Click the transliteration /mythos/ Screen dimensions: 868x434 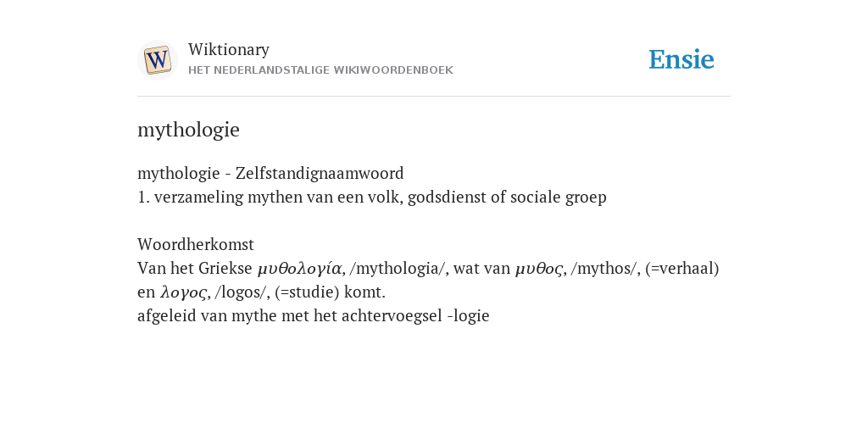[604, 269]
